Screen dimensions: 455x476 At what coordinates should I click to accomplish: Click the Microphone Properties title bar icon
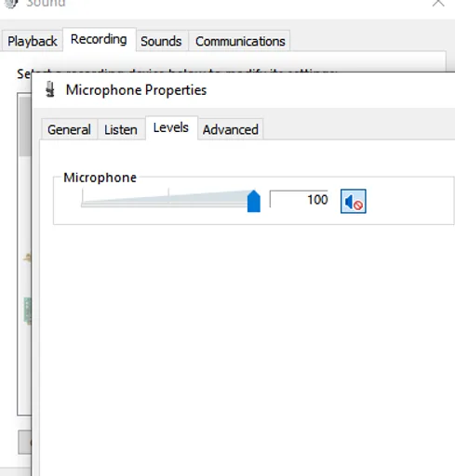tap(50, 89)
